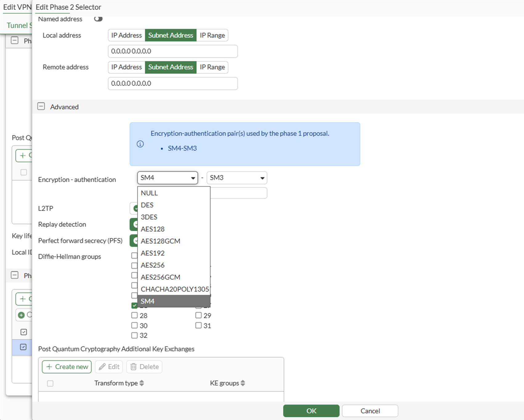Click the info icon in blue banner
Image resolution: width=524 pixels, height=420 pixels.
point(140,144)
